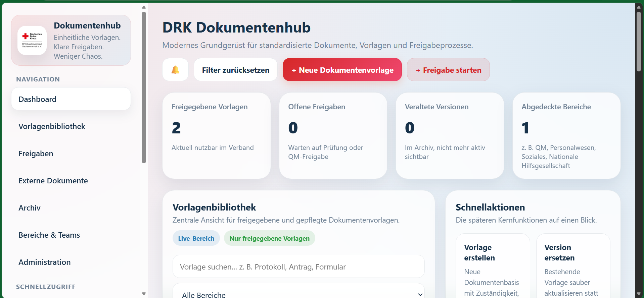
Task: Expand the Alle Bereiche dropdown
Action: click(x=298, y=291)
